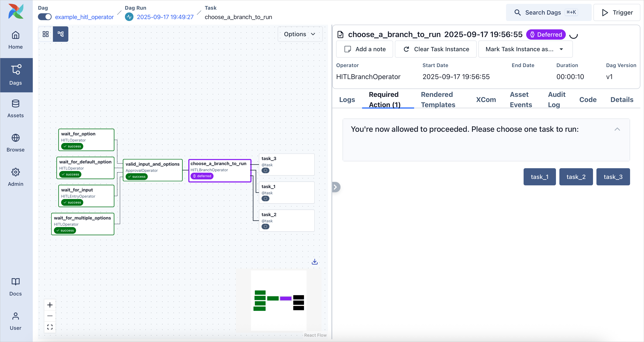
Task: Open the Options dropdown above the graph
Action: pos(300,34)
